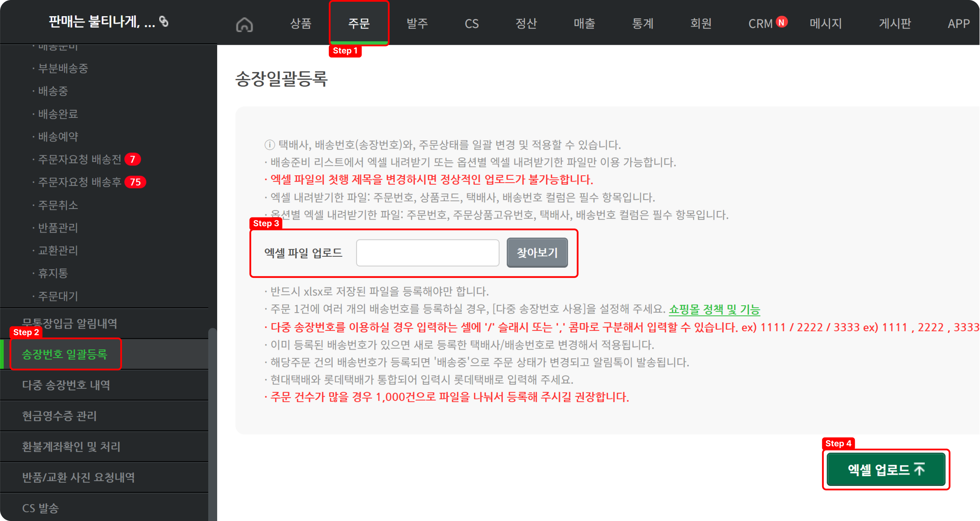Open the 상품 menu

click(x=301, y=23)
